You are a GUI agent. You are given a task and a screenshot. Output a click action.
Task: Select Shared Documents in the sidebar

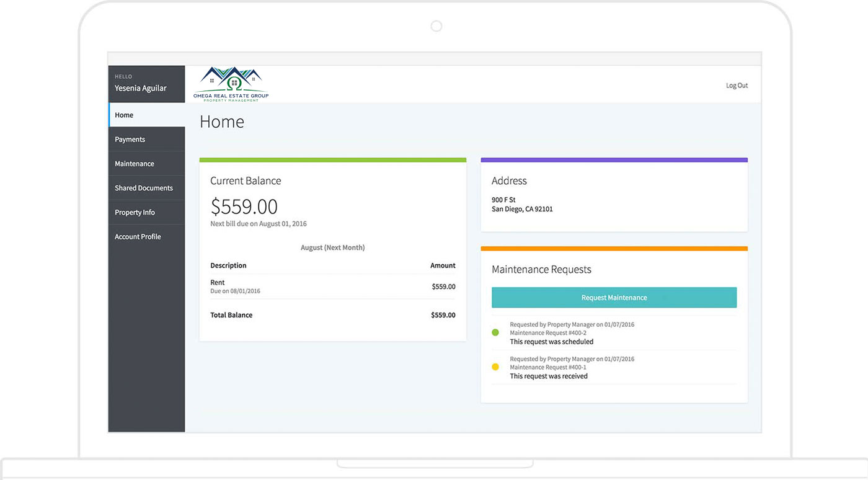pos(147,188)
